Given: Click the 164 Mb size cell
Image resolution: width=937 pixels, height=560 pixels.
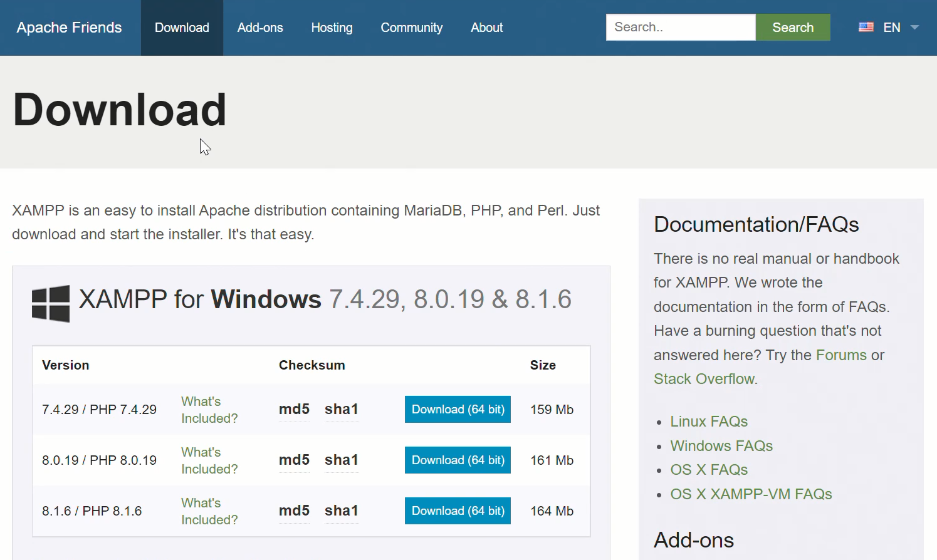Looking at the screenshot, I should pos(552,511).
